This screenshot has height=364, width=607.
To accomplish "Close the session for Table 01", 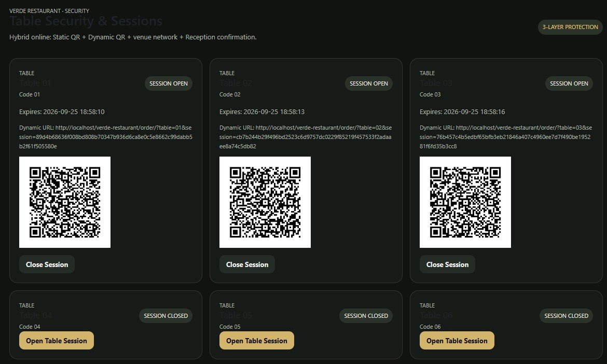I will click(x=47, y=264).
